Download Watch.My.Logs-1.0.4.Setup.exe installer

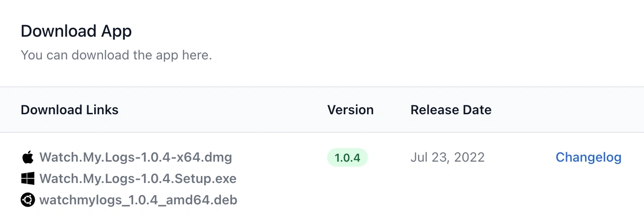coord(138,178)
